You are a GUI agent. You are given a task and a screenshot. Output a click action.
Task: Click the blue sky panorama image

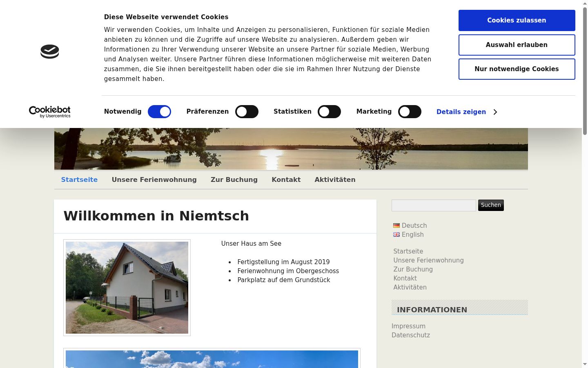(212, 359)
